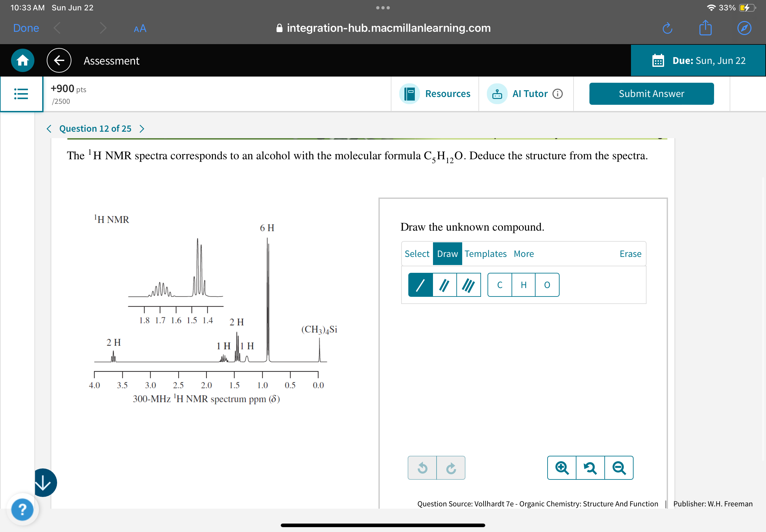Submit Answer for the question
Screen dimensions: 766x532
pos(651,94)
